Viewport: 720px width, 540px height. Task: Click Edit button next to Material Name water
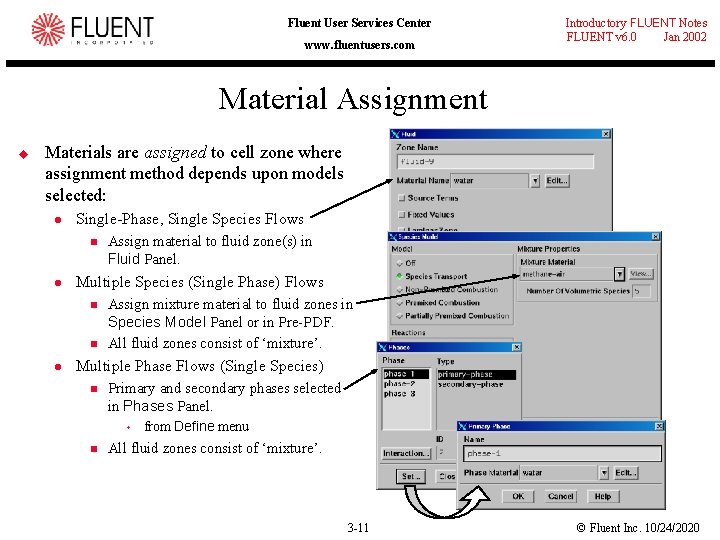557,180
